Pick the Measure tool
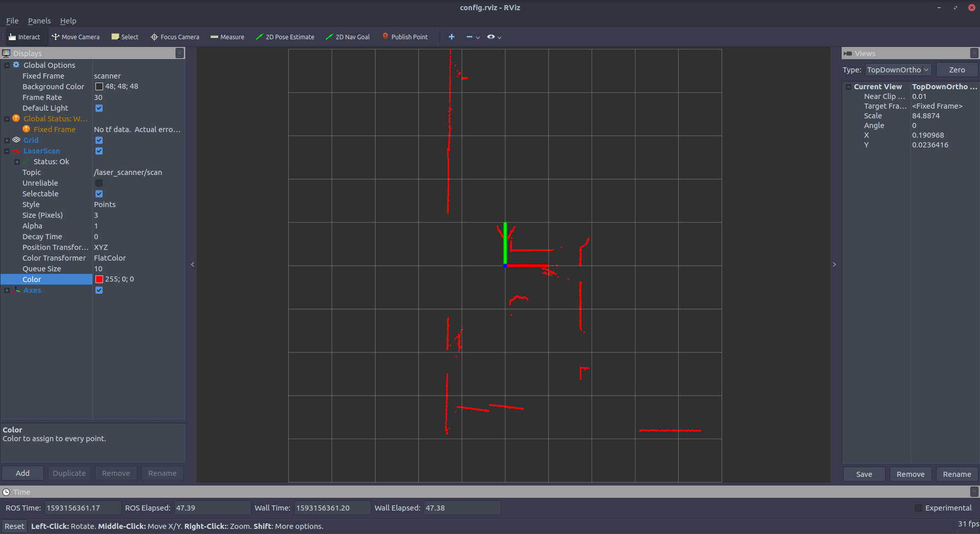Viewport: 980px width, 534px height. (227, 37)
